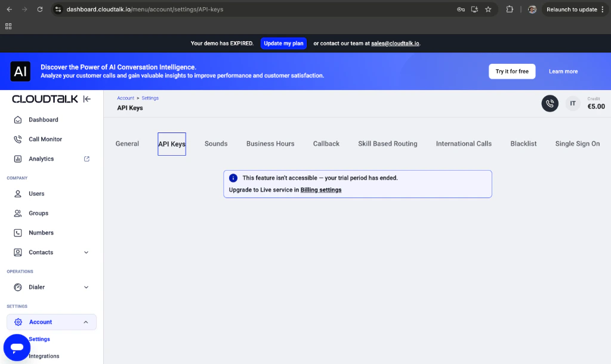Viewport: 611px width, 364px height.
Task: Bookmark the page with the star icon
Action: pyautogui.click(x=489, y=9)
